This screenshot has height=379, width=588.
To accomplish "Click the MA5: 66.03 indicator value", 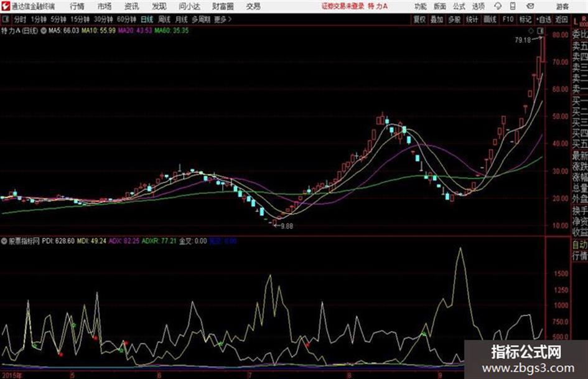I will click(x=63, y=30).
